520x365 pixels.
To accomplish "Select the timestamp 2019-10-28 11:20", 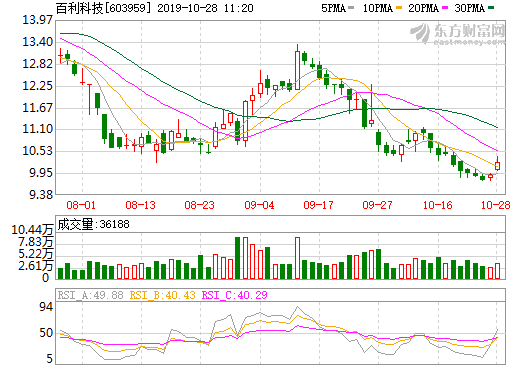I will [205, 8].
